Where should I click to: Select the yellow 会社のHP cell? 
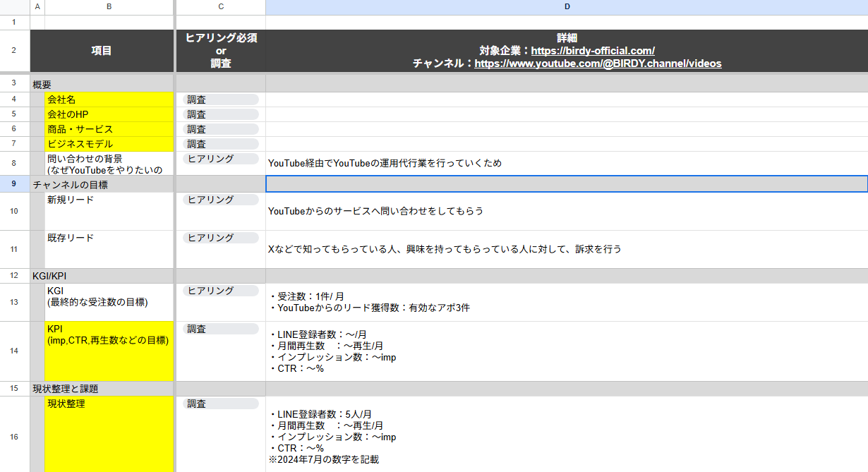tap(109, 114)
